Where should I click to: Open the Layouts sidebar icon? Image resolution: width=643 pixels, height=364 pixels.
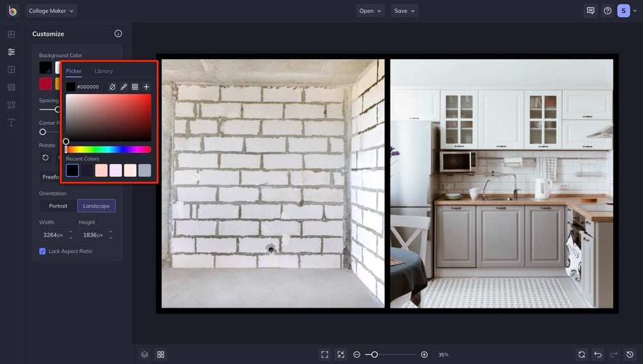[x=12, y=69]
